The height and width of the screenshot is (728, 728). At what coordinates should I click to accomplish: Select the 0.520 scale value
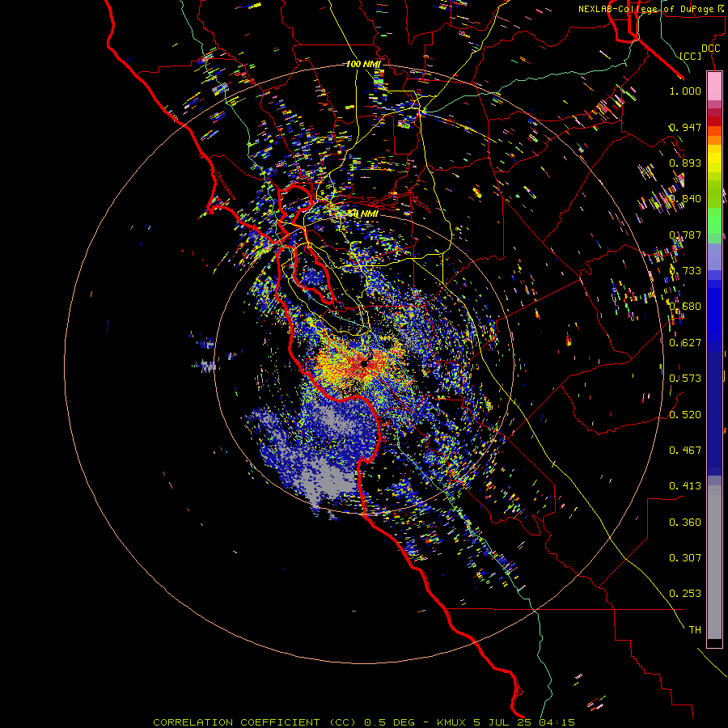click(685, 415)
